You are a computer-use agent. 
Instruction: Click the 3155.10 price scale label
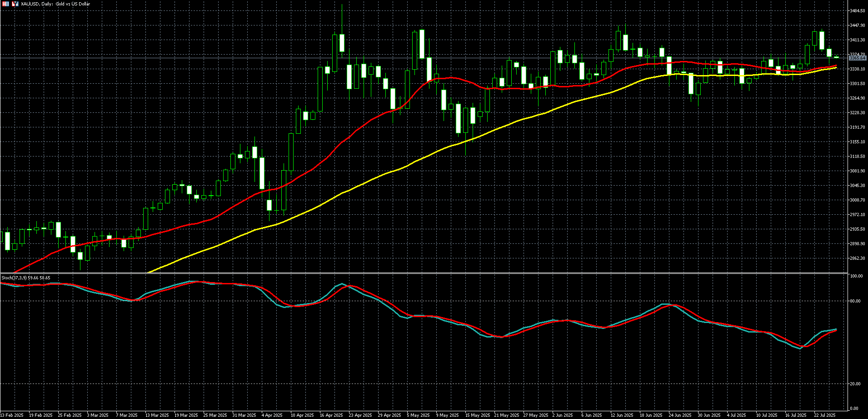click(x=857, y=142)
